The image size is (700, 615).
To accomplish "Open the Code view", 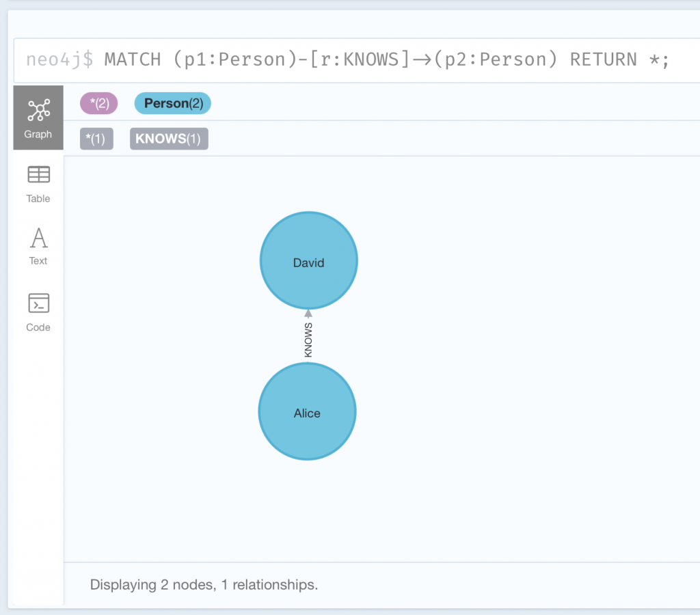I will 38,312.
